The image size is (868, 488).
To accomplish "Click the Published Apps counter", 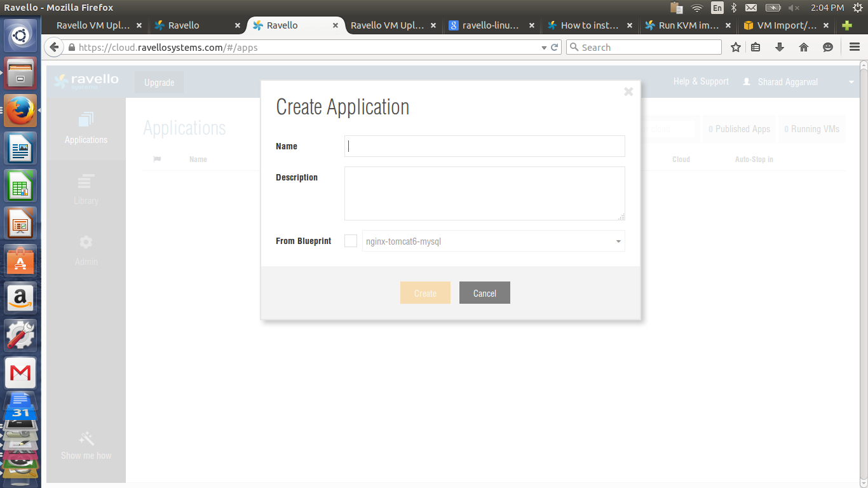I will tap(740, 129).
